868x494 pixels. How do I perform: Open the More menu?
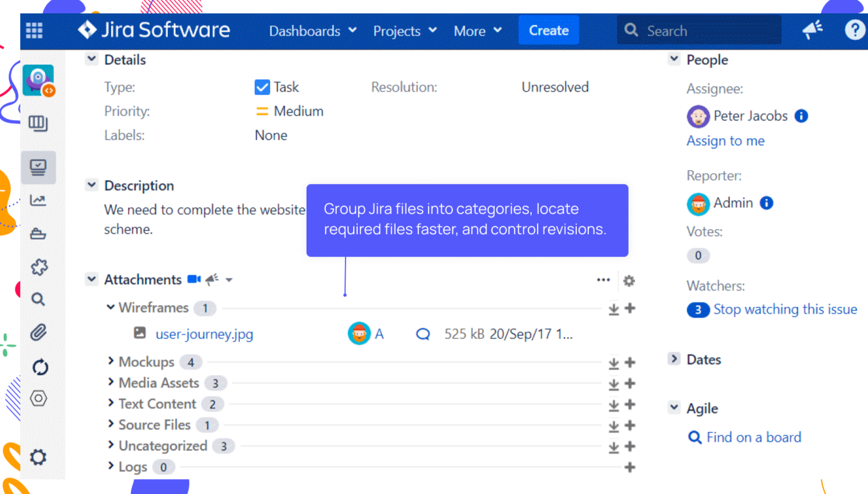478,31
